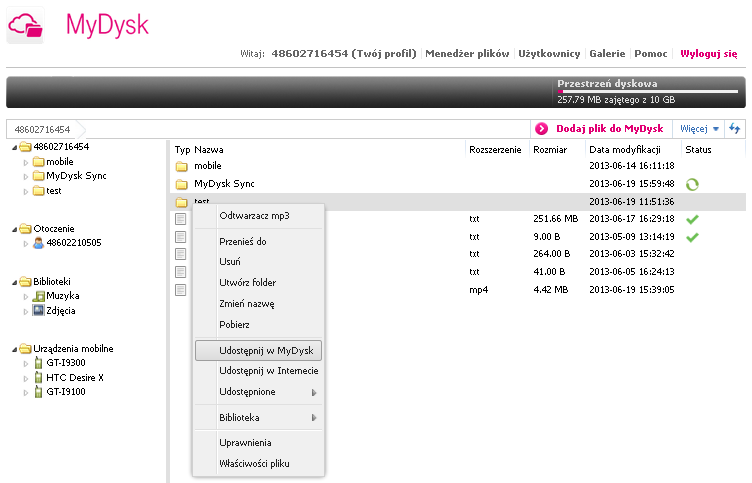Click the GT-I9100 phone icon

38,392
